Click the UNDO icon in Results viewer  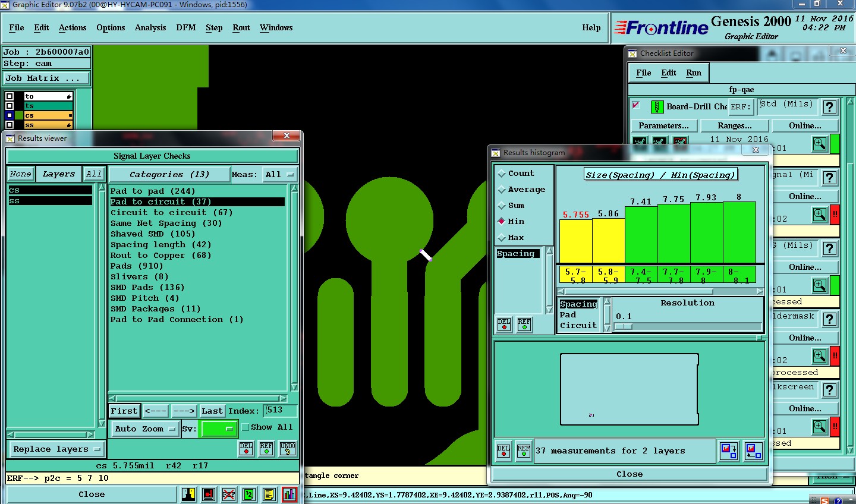pos(288,449)
